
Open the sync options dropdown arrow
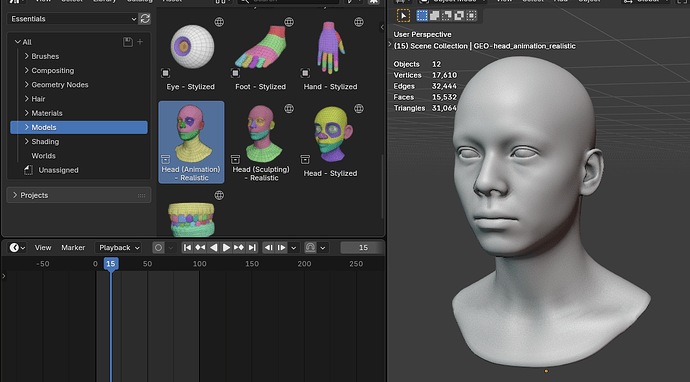point(323,248)
